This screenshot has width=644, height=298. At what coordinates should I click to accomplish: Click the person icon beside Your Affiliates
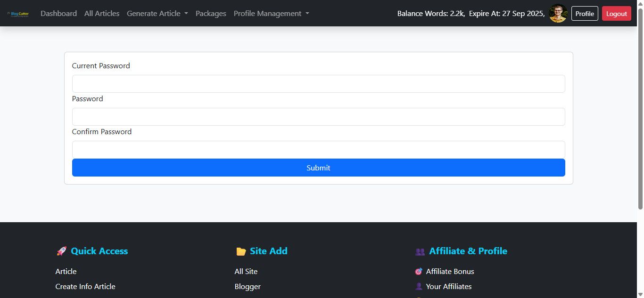click(419, 287)
